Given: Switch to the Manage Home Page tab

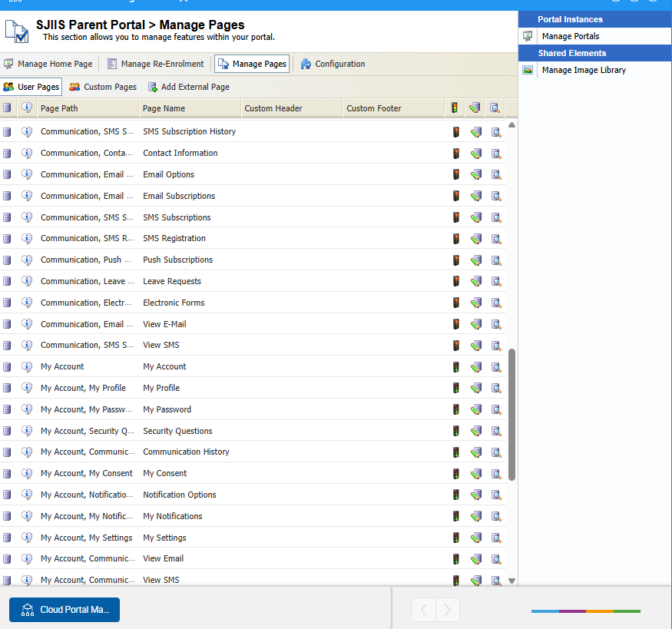Looking at the screenshot, I should pyautogui.click(x=48, y=64).
